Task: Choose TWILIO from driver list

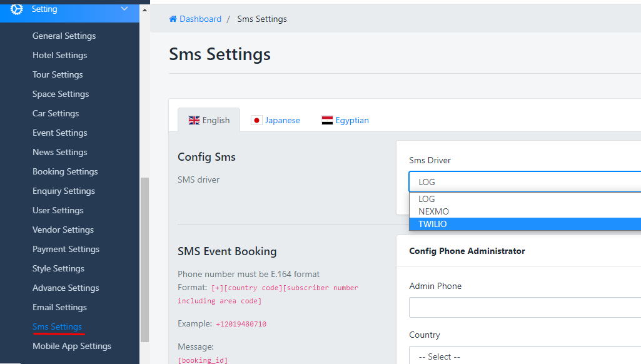Action: pos(433,224)
